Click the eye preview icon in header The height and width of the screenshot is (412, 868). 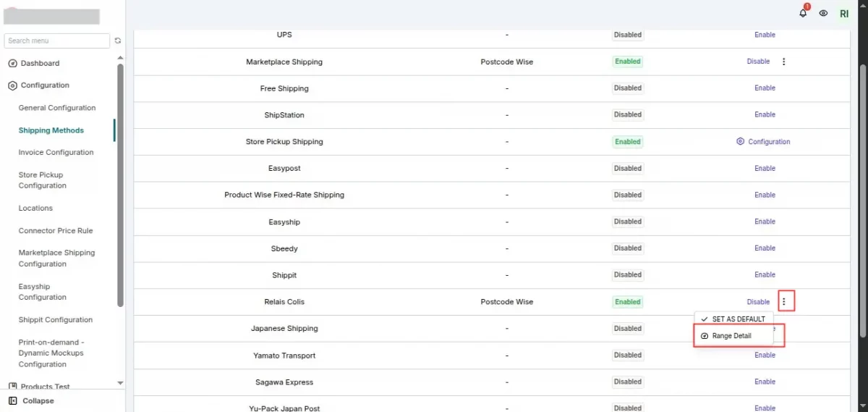(823, 13)
